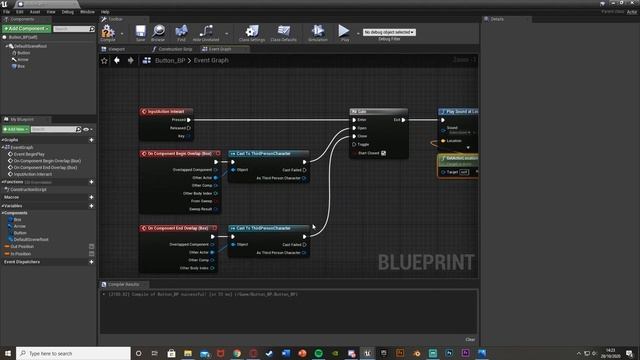Open the Play options dropdown arrow

click(x=358, y=33)
